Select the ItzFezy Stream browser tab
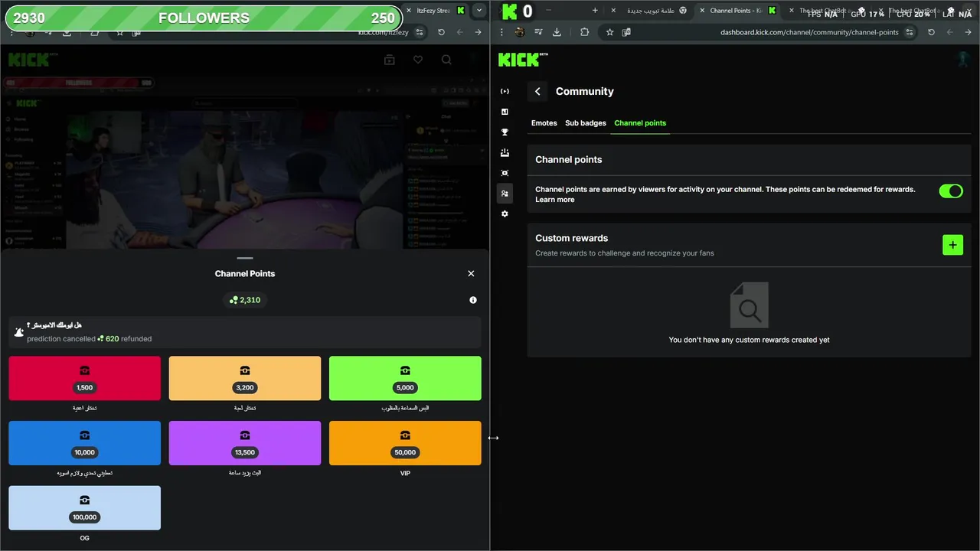The height and width of the screenshot is (551, 980). [434, 11]
